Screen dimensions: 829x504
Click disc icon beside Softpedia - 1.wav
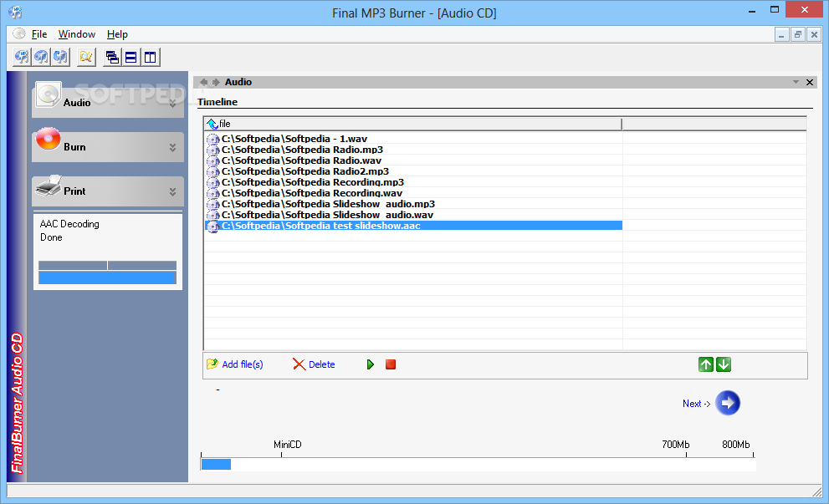[x=212, y=140]
